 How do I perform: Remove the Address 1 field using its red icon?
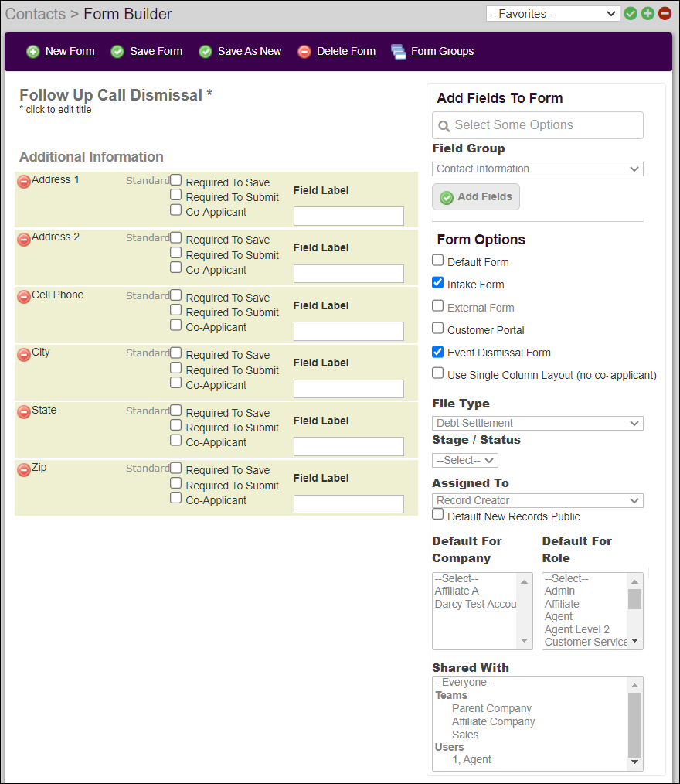(23, 181)
